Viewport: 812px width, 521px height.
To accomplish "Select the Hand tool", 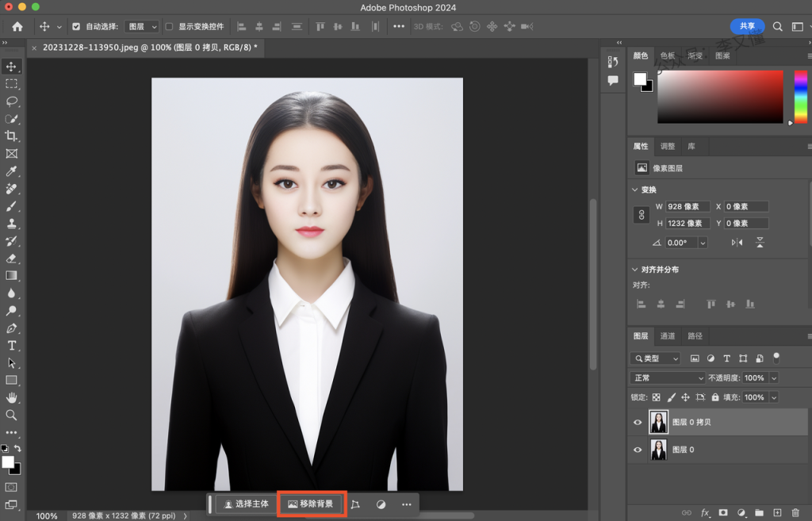I will point(12,398).
